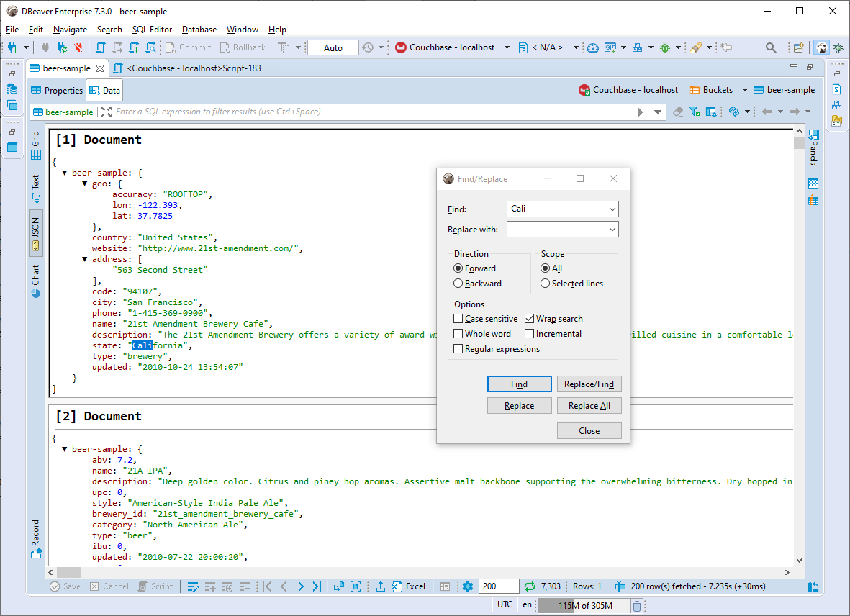The image size is (850, 616).
Task: Choose Selected lines scope
Action: point(546,284)
